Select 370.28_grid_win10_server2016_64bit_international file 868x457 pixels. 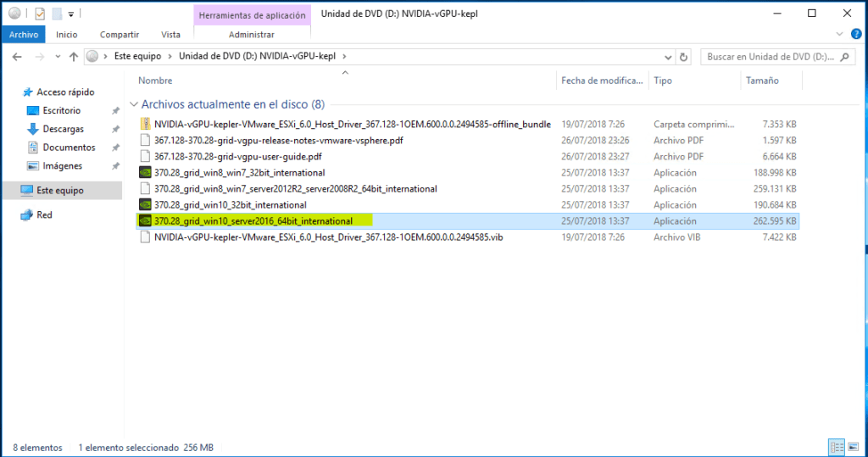253,220
